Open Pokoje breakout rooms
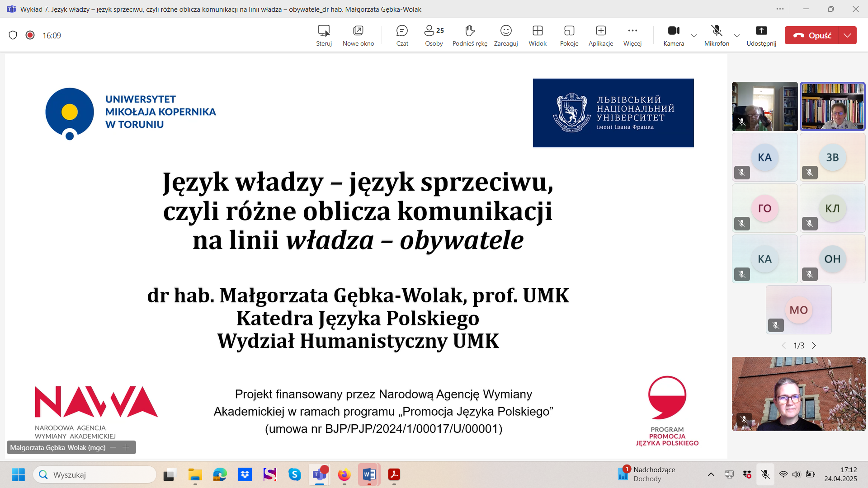Screen dimensions: 868x488 pyautogui.click(x=569, y=35)
